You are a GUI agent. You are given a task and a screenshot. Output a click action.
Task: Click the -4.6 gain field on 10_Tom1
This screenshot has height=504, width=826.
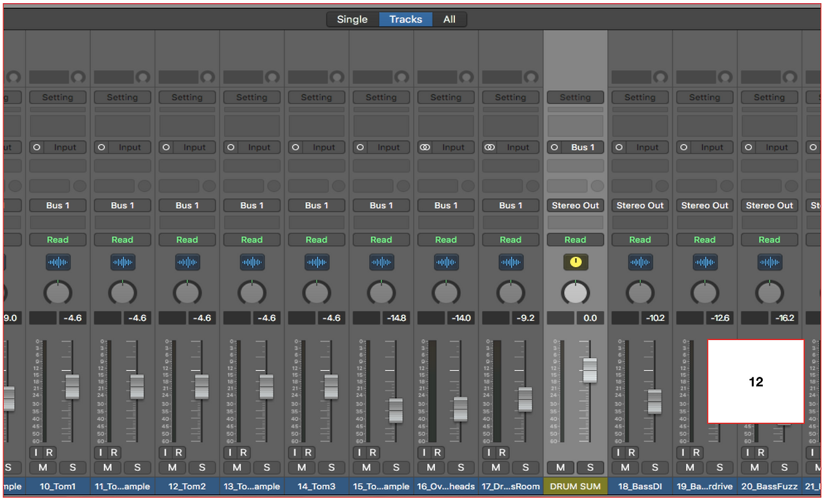coord(73,318)
